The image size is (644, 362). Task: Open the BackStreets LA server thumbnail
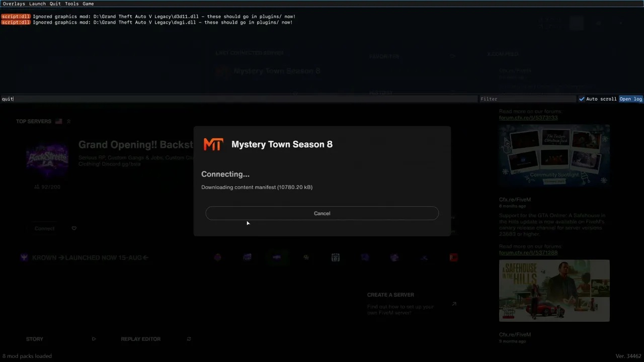tap(47, 159)
